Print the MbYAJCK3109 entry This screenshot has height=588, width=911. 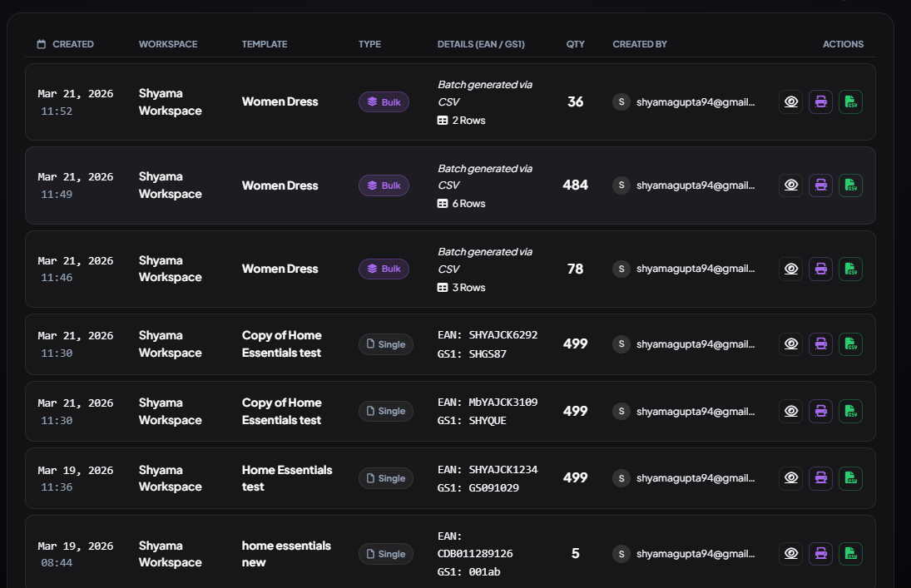tap(821, 412)
